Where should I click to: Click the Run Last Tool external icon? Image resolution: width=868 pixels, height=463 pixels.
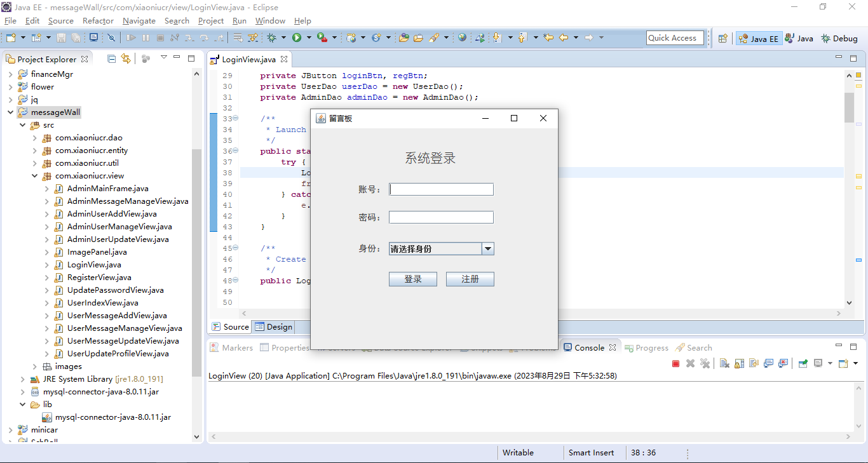click(x=322, y=37)
